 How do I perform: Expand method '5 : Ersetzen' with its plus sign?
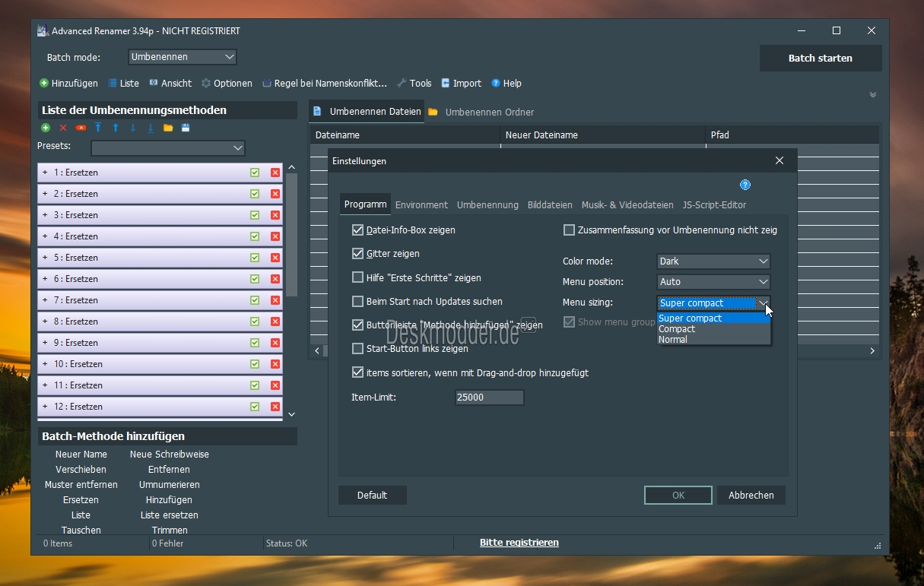click(45, 258)
